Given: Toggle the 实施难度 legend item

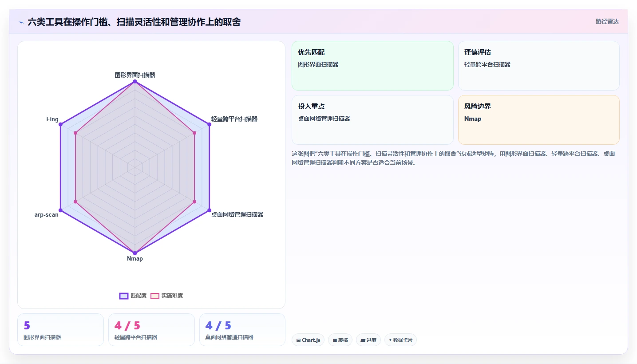Looking at the screenshot, I should pyautogui.click(x=166, y=296).
